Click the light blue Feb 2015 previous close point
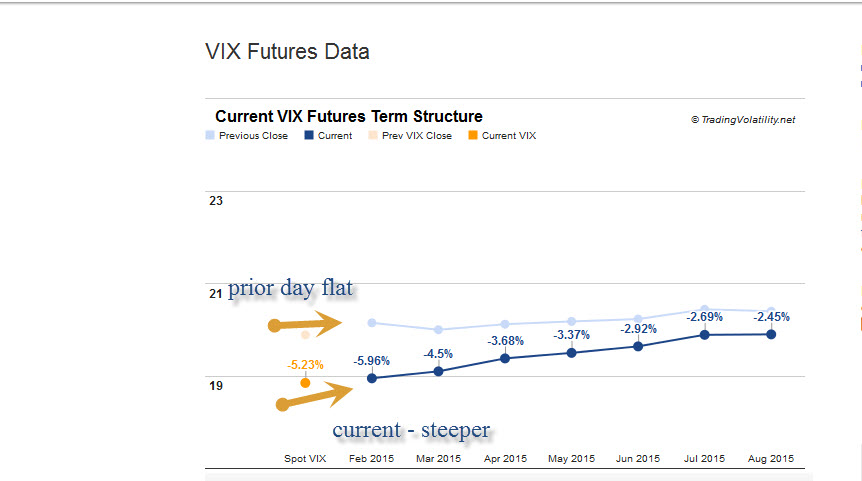The width and height of the screenshot is (862, 481). click(x=372, y=322)
